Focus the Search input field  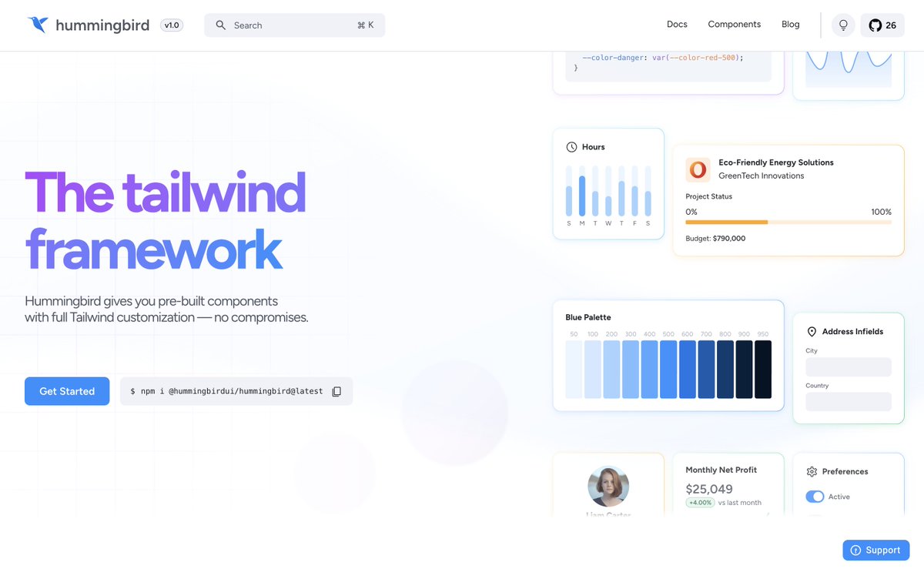click(x=294, y=25)
